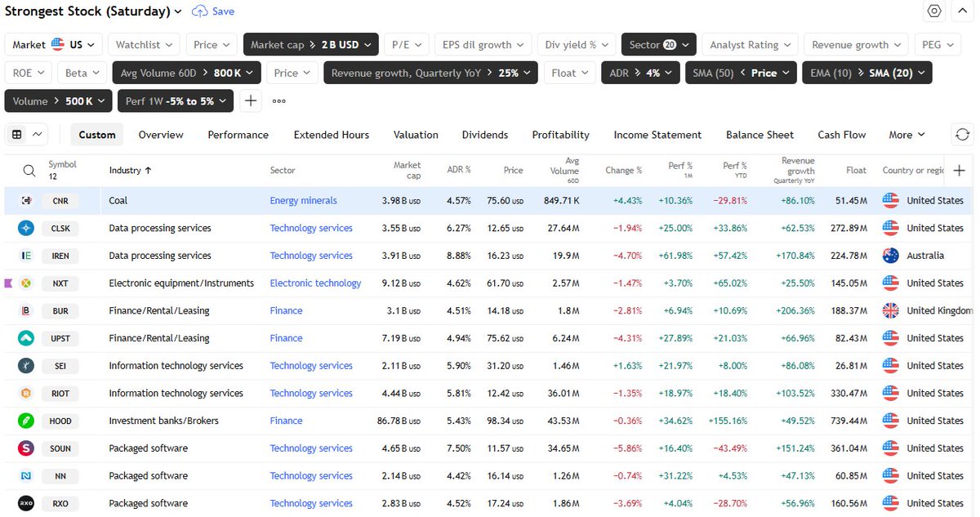Click the 86.78 B USD market cap cell
Viewport: 980px width, 517px height.
tap(399, 421)
